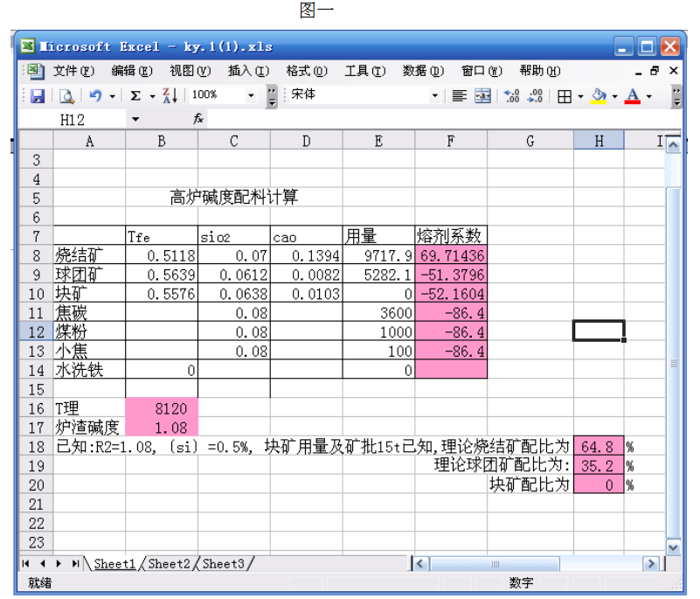Expand the 100% zoom dropdown

click(252, 95)
